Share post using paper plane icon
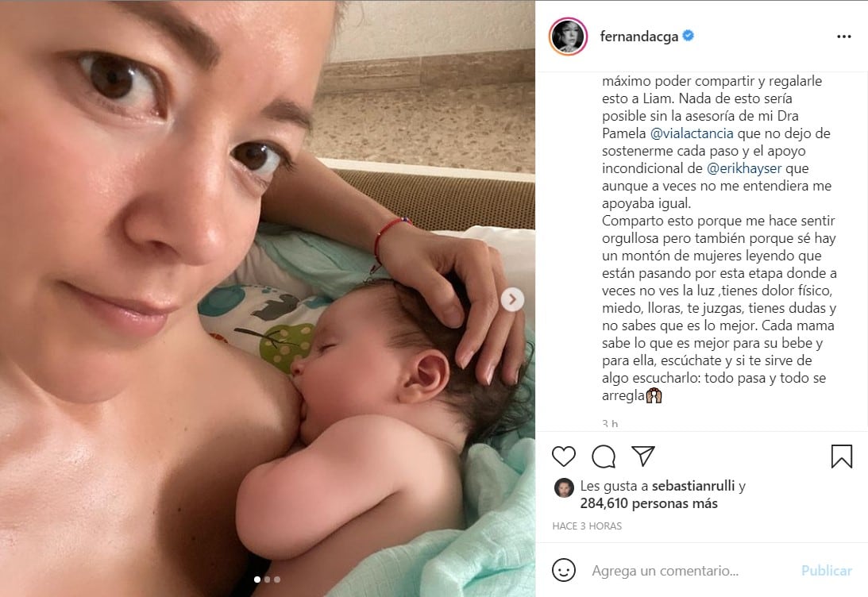 (x=643, y=456)
